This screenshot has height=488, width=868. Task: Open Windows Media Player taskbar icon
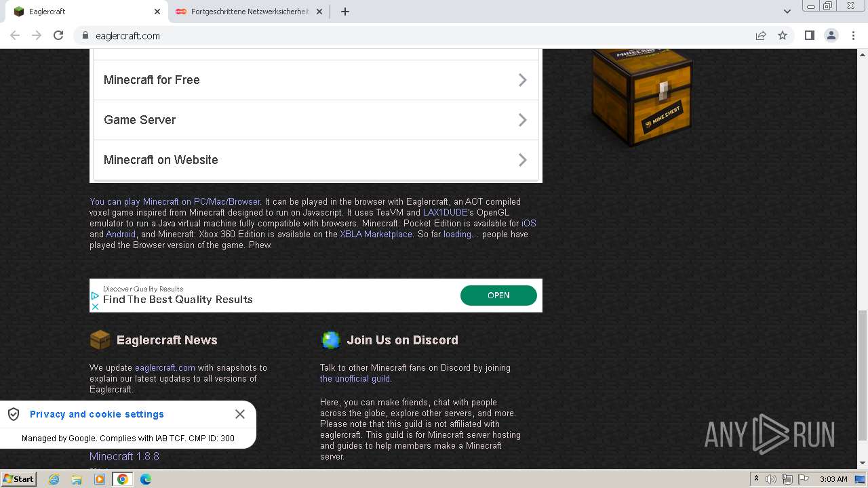100,479
